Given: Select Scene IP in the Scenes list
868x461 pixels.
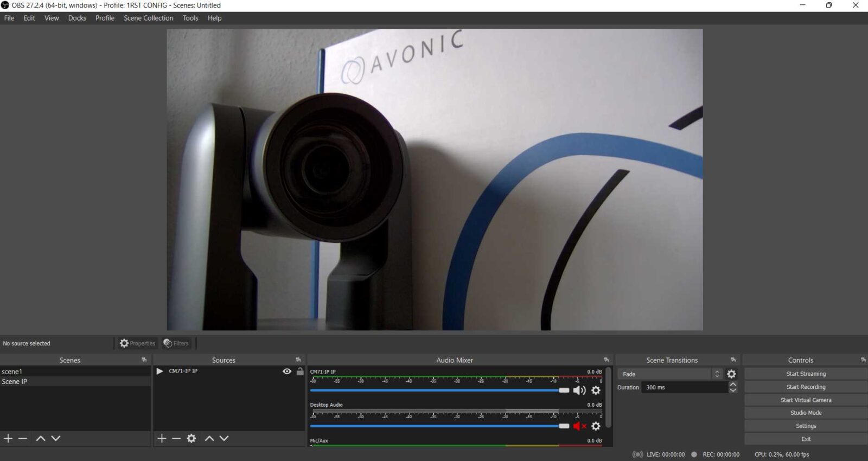Looking at the screenshot, I should click(x=75, y=381).
